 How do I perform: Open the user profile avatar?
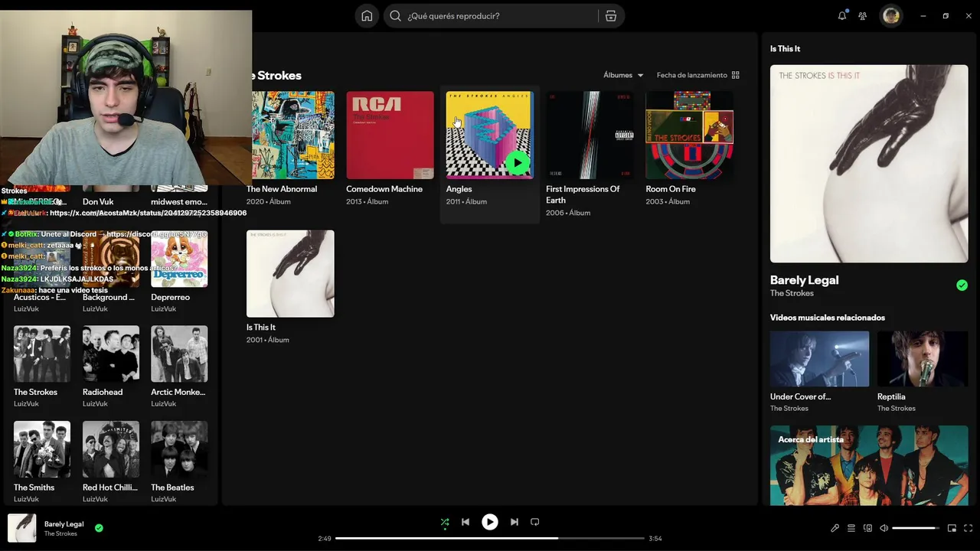coord(891,15)
